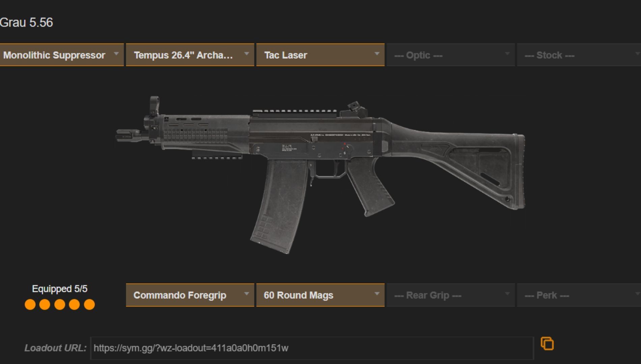Open the 60 Round Mags dropdown
The width and height of the screenshot is (641, 364).
coord(320,295)
